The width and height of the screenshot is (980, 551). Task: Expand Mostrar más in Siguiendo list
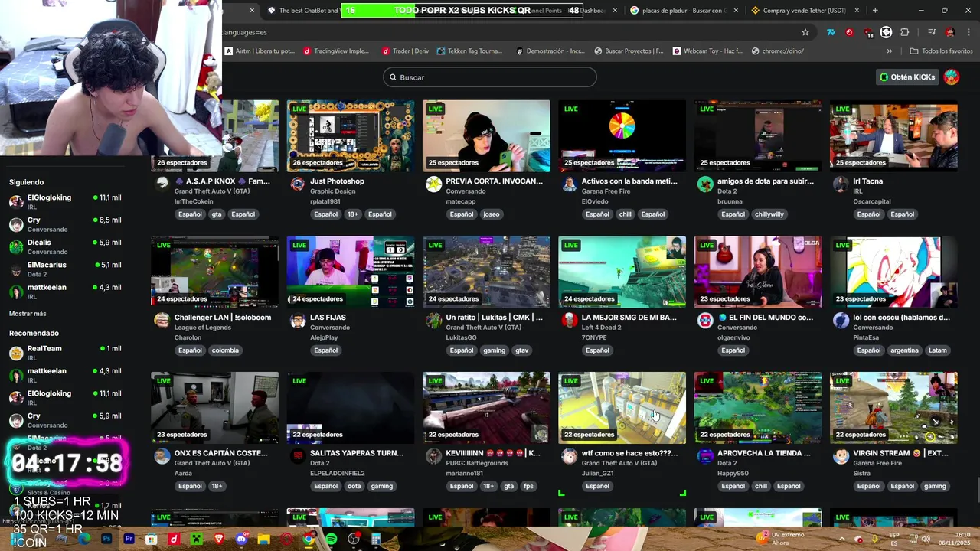(x=28, y=314)
